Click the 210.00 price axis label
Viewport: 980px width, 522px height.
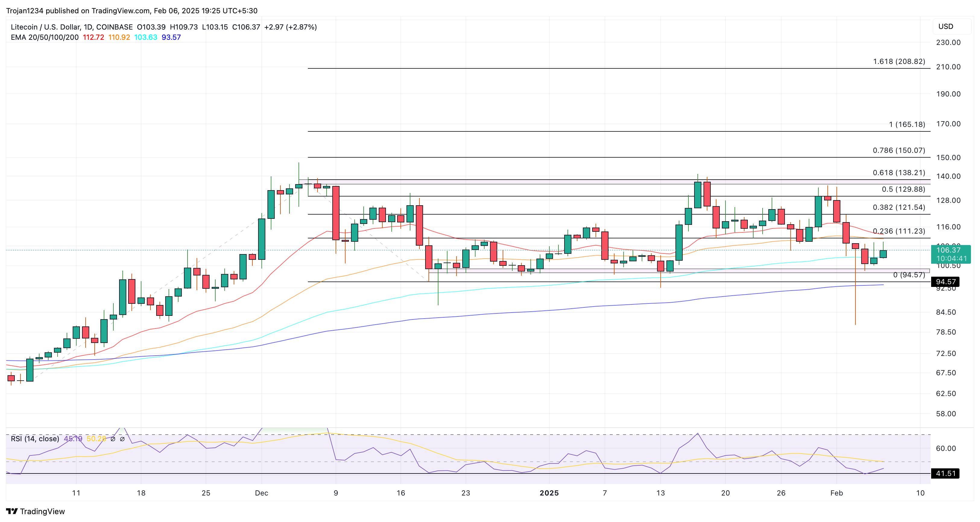948,67
